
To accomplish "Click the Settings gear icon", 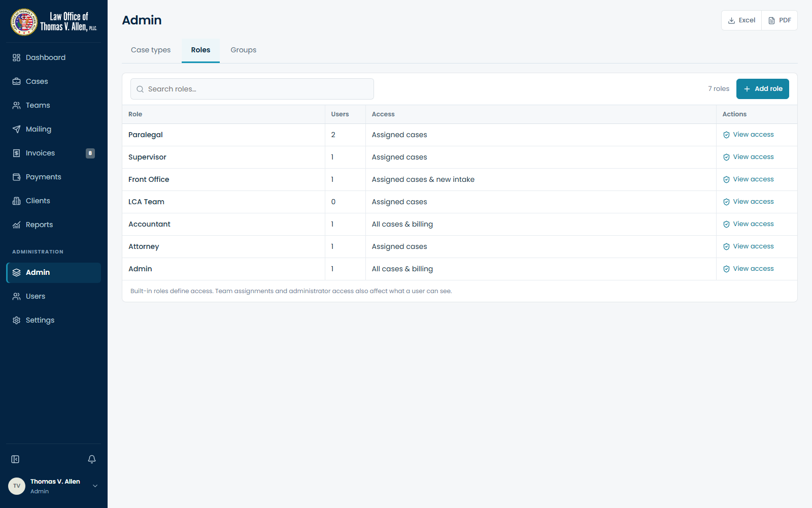I will click(x=16, y=320).
